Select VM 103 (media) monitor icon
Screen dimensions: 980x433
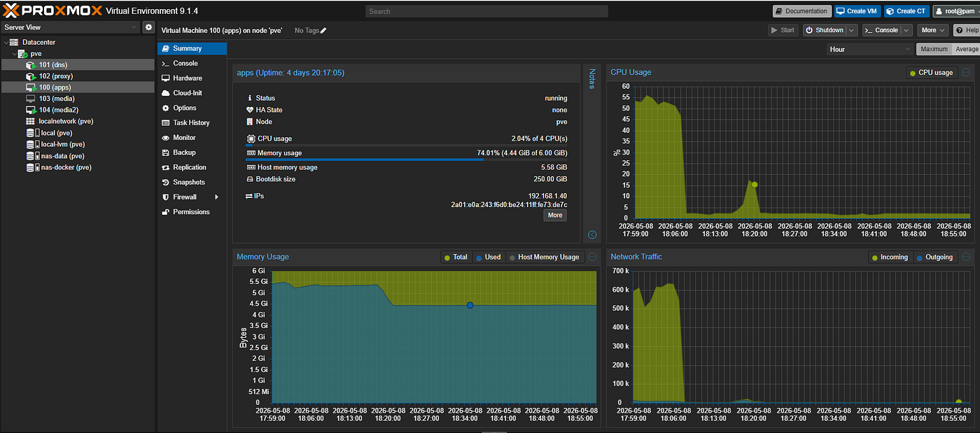[x=31, y=99]
